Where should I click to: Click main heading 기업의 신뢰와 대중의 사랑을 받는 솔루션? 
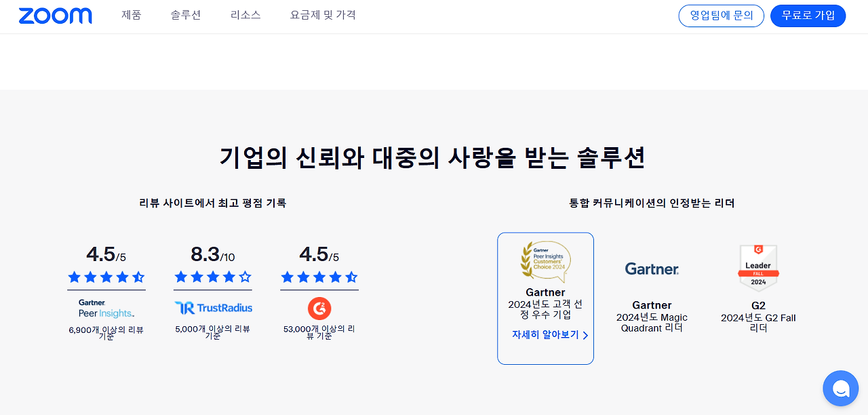point(433,157)
